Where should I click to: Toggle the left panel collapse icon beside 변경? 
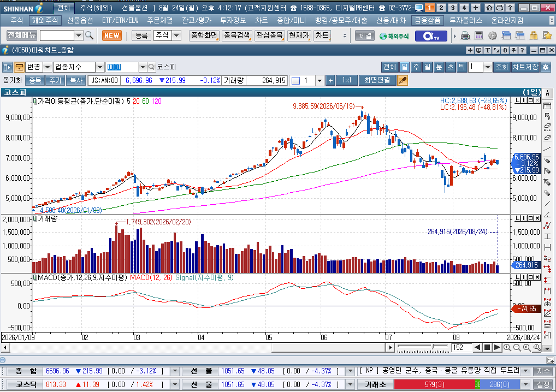(8, 67)
